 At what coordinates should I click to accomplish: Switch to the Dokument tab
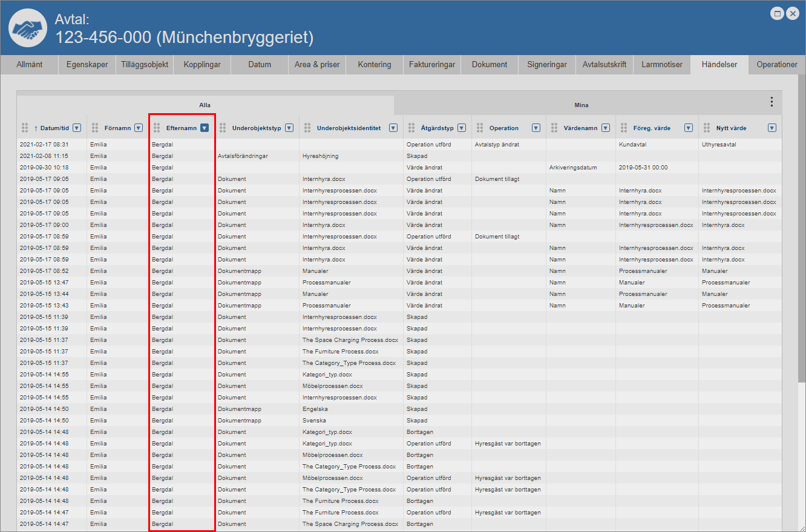(x=490, y=65)
